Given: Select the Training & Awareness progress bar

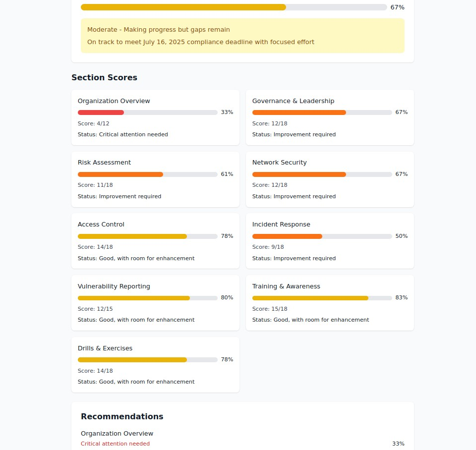Looking at the screenshot, I should pos(322,298).
